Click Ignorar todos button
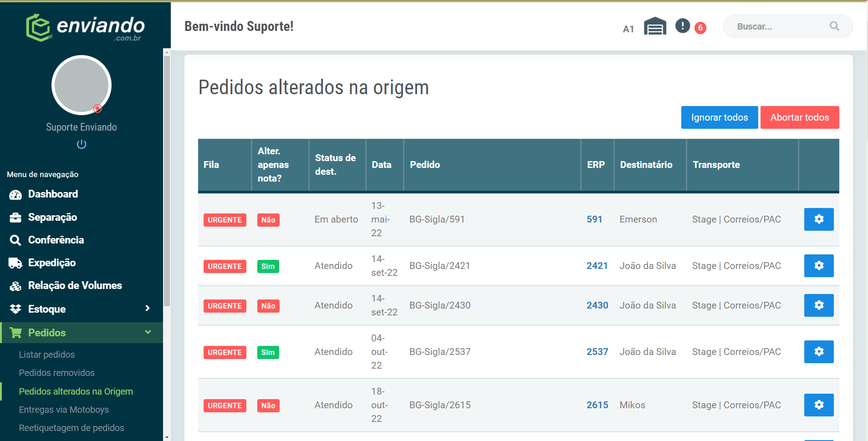The height and width of the screenshot is (441, 868). click(719, 117)
